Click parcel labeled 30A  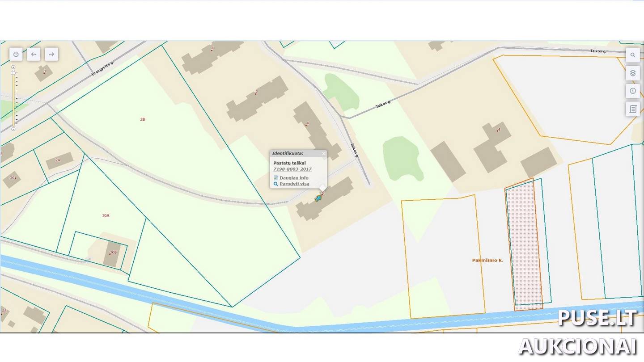(x=106, y=215)
